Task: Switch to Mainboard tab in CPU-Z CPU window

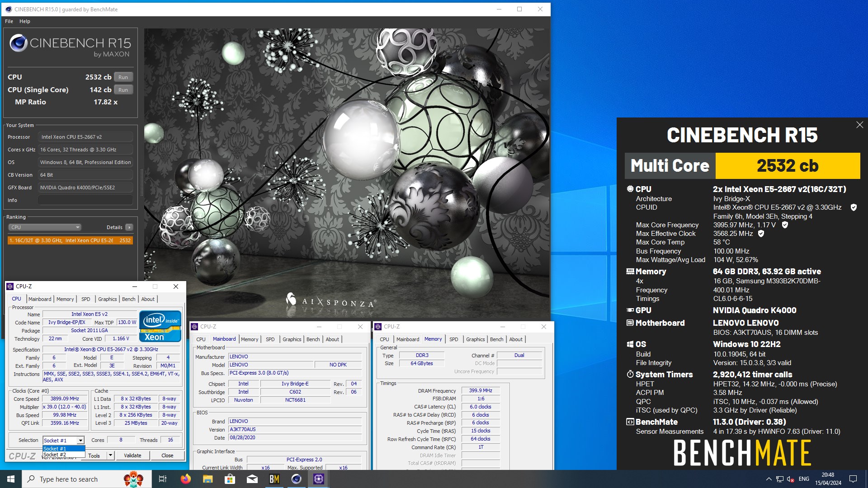Action: [40, 299]
